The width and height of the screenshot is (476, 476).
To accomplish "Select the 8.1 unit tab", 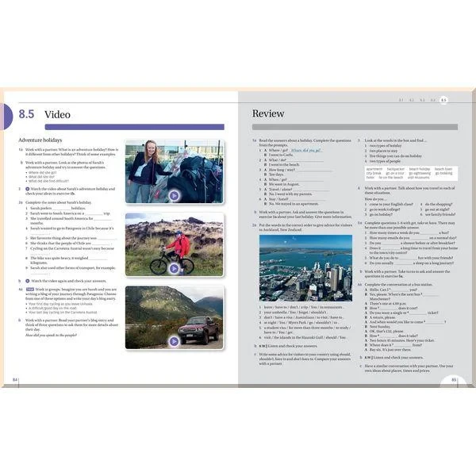I will point(401,101).
